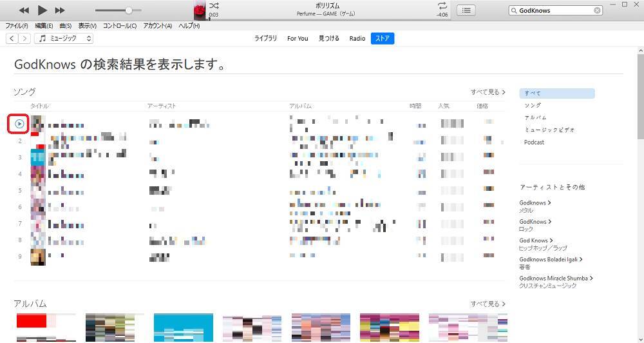Filter results by ミュージックビデオ
644x343 pixels.
(x=549, y=130)
